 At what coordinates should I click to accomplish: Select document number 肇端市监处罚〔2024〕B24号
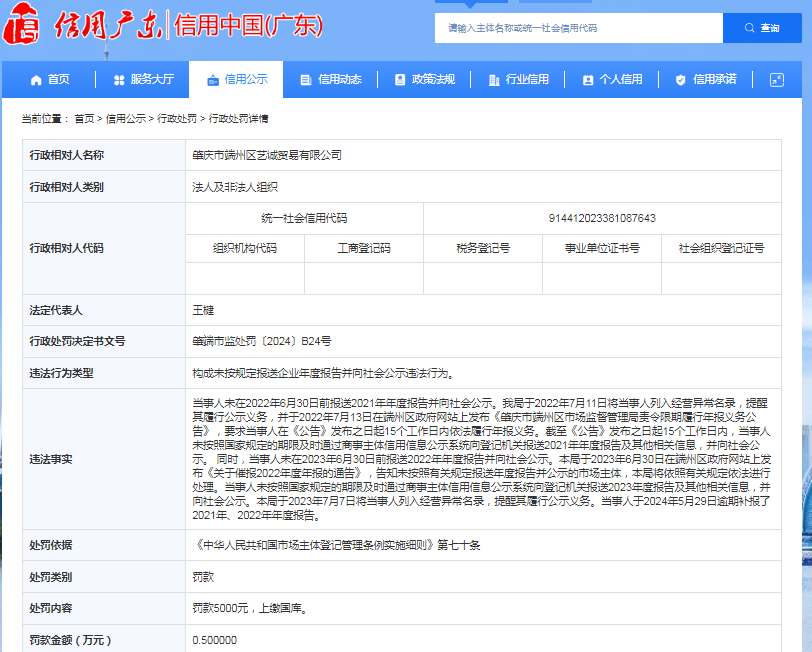click(262, 341)
